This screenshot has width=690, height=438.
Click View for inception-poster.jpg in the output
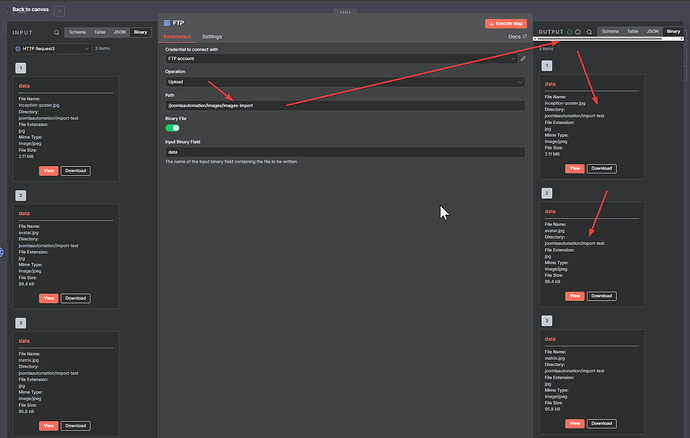click(574, 168)
